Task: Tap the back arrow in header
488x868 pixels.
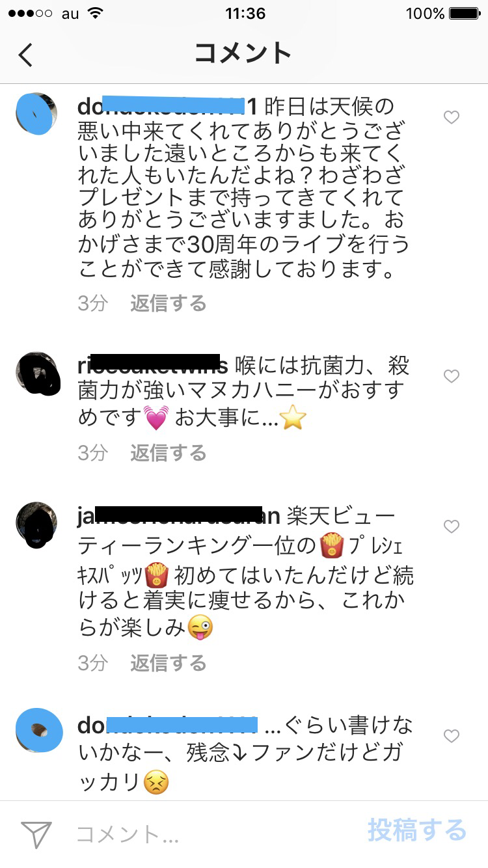Action: [25, 55]
